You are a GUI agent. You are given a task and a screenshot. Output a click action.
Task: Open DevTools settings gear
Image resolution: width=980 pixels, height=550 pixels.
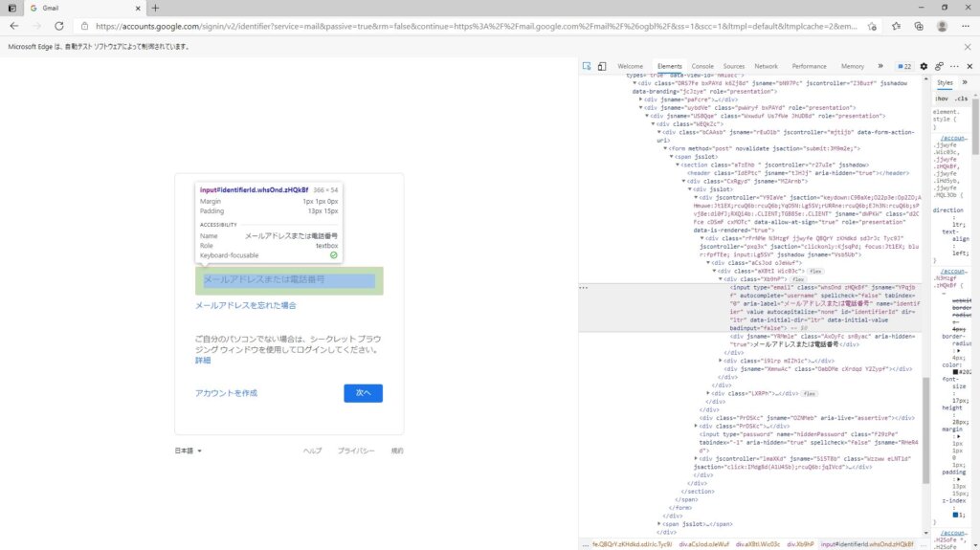click(x=924, y=66)
